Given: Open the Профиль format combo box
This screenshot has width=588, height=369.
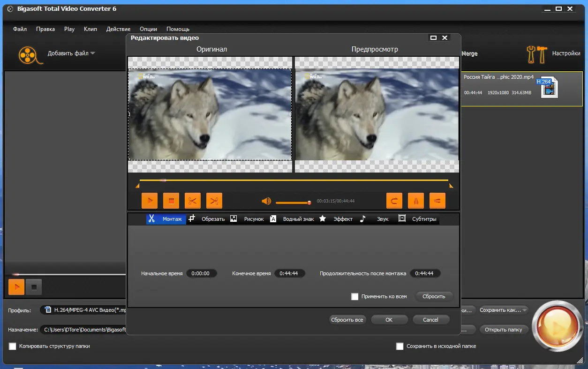Looking at the screenshot, I should (x=84, y=310).
